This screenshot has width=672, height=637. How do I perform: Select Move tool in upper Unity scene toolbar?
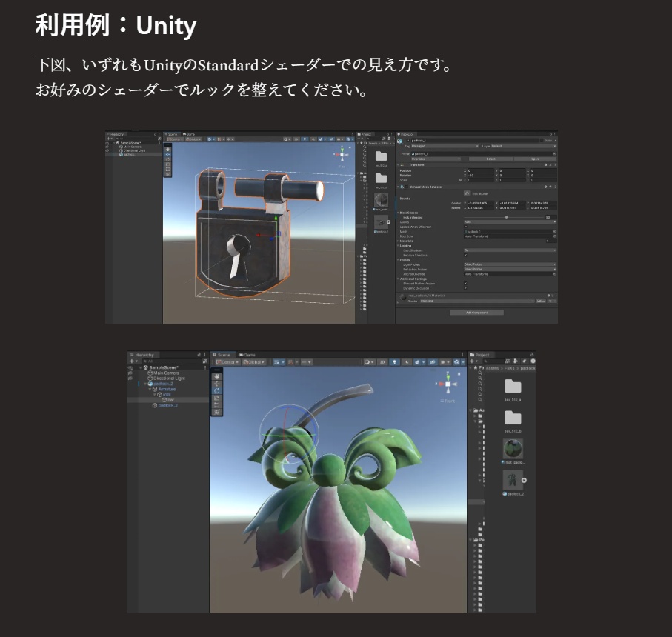pyautogui.click(x=167, y=154)
